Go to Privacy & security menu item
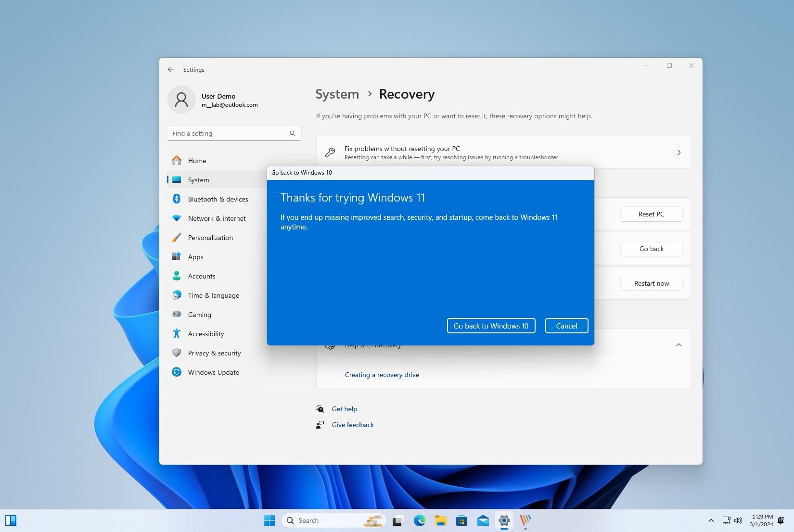This screenshot has height=532, width=794. click(214, 353)
